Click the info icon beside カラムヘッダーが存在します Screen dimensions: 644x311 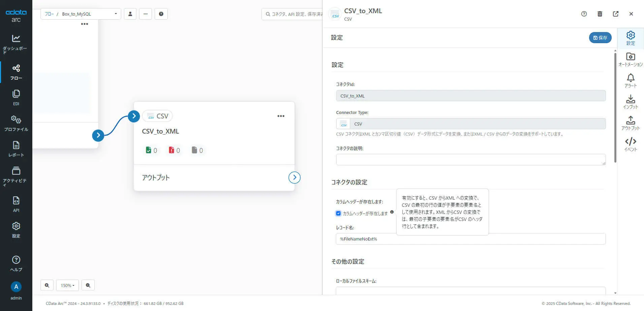[392, 212]
